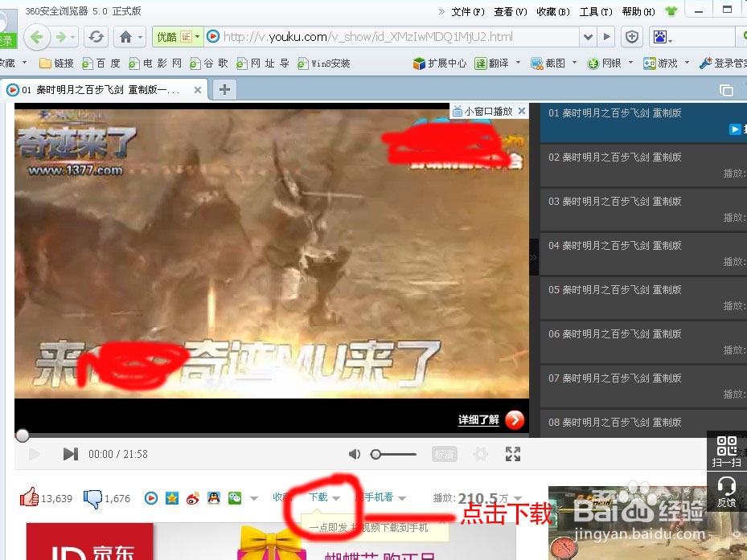This screenshot has height=560, width=747.
Task: Open the home page icon
Action: 125,37
